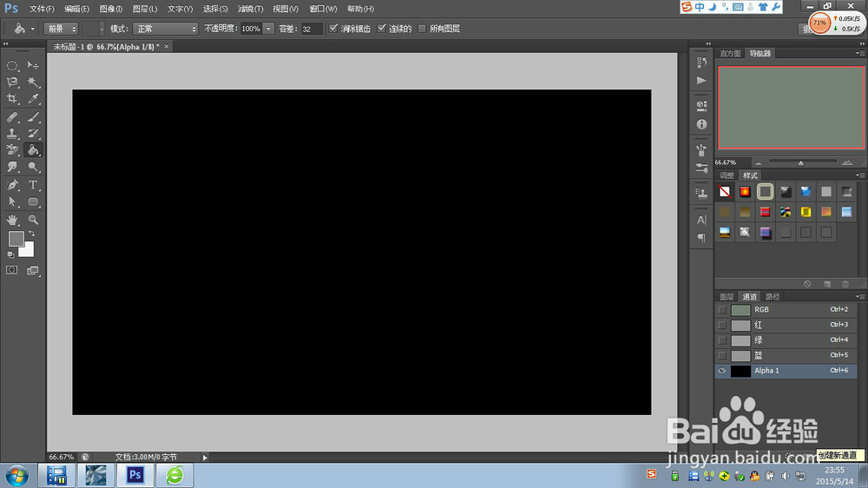Select the Healing Brush tool
The width and height of the screenshot is (868, 488).
[12, 117]
